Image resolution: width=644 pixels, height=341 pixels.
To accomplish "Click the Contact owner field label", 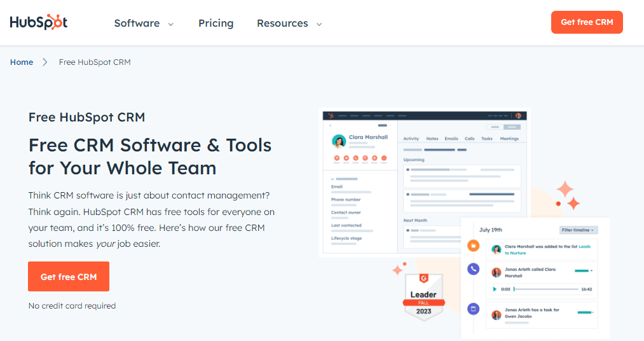I will [346, 212].
